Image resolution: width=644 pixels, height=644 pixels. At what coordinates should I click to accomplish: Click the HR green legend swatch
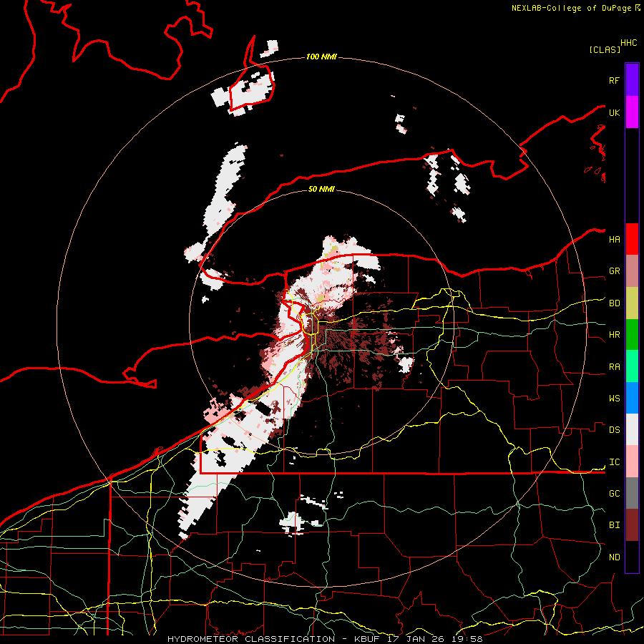point(632,335)
